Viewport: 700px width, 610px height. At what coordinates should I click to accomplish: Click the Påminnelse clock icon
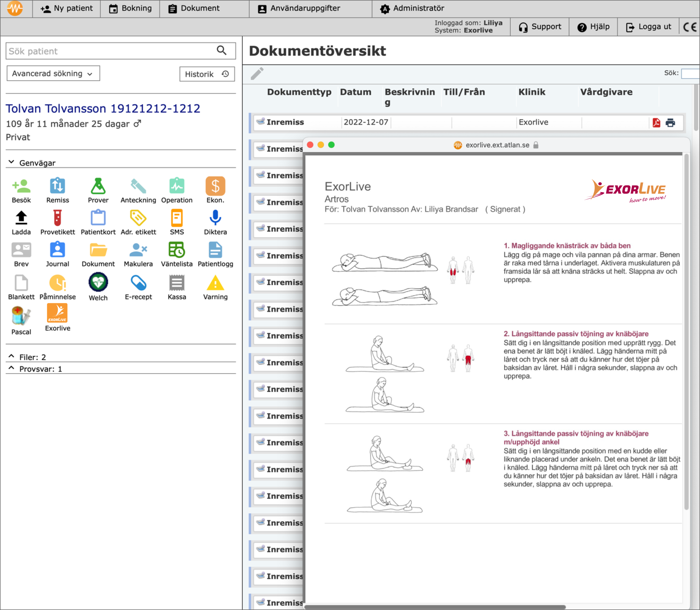point(58,283)
